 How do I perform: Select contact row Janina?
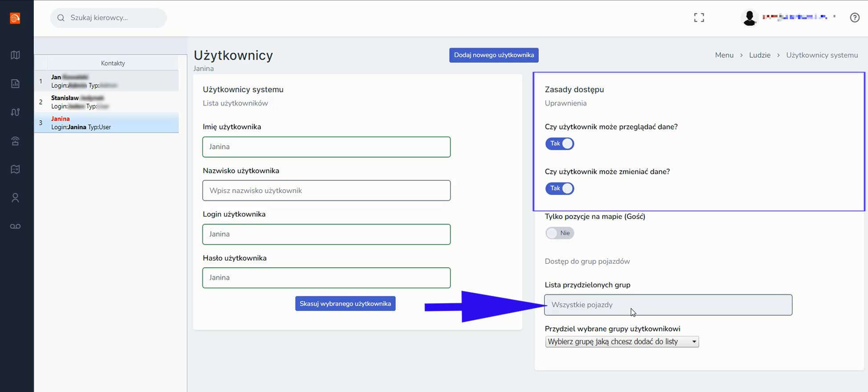coord(106,123)
